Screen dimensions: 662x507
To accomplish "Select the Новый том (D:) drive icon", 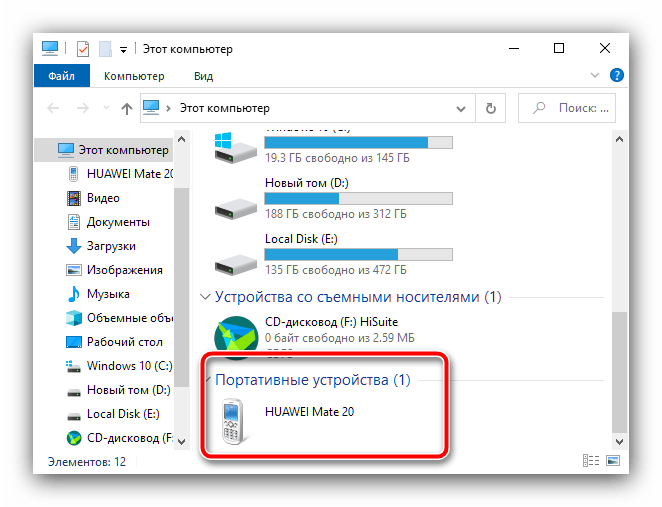I will [236, 209].
